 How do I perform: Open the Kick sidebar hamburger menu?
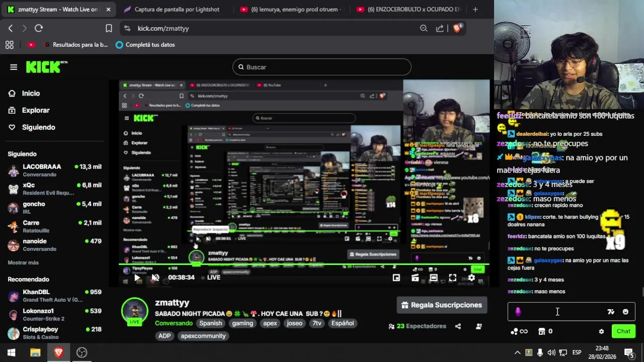click(14, 67)
